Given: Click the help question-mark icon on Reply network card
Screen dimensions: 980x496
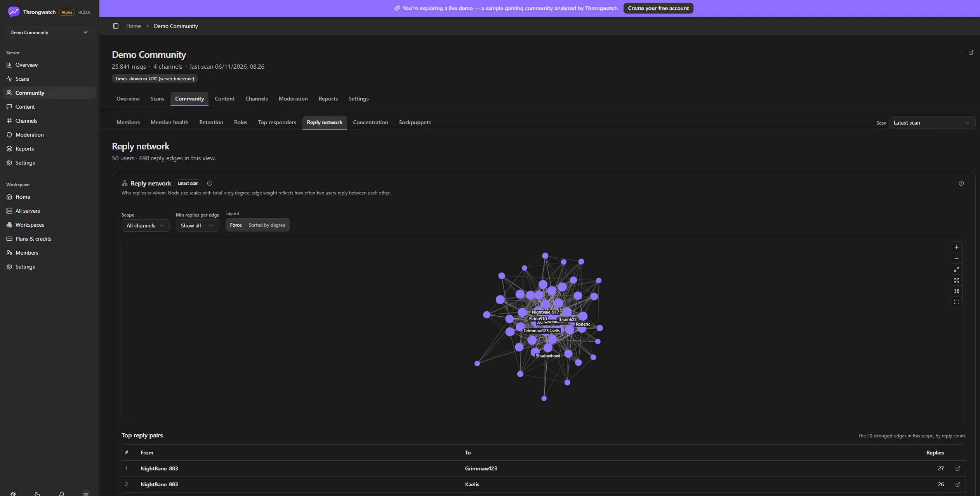Looking at the screenshot, I should pyautogui.click(x=961, y=183).
